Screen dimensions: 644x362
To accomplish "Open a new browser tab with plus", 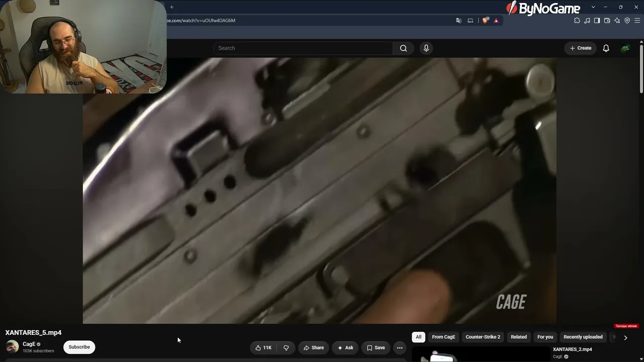I will [172, 7].
